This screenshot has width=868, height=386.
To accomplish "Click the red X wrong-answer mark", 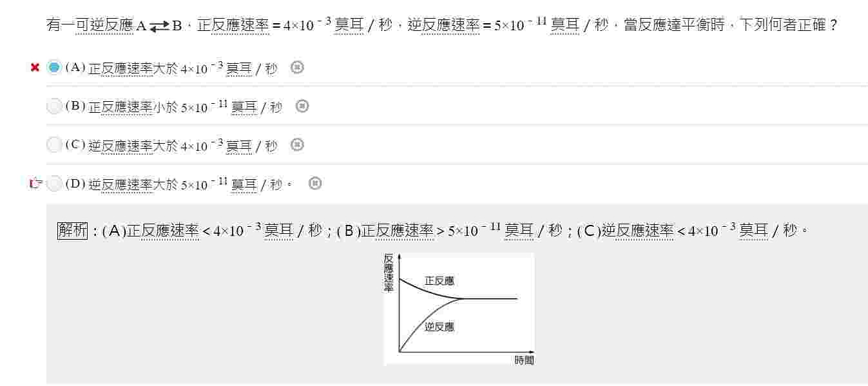I will pos(35,67).
